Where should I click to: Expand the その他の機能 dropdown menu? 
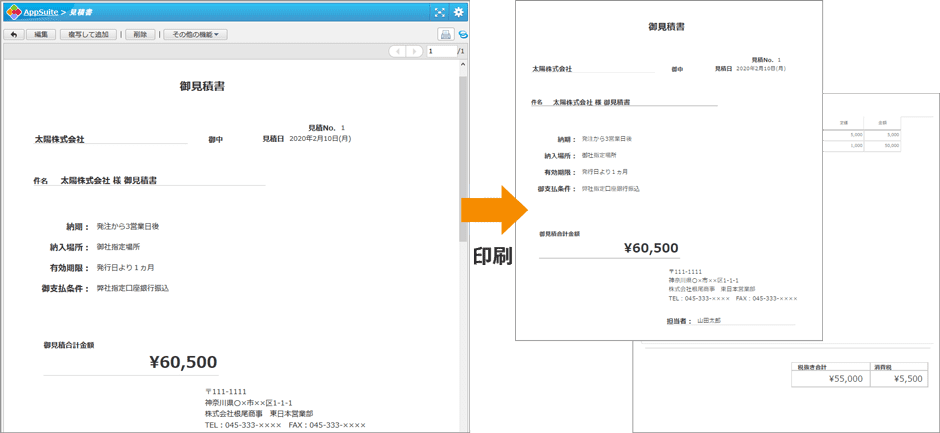(195, 34)
